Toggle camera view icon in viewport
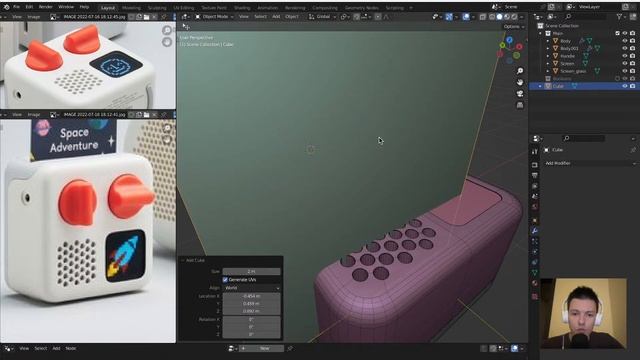This screenshot has width=640, height=360. point(520,94)
